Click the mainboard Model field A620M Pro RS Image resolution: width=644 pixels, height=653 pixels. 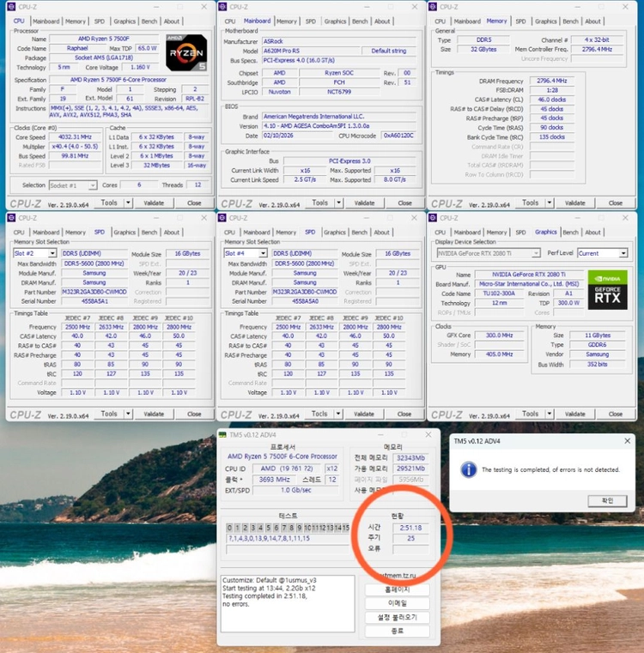311,51
